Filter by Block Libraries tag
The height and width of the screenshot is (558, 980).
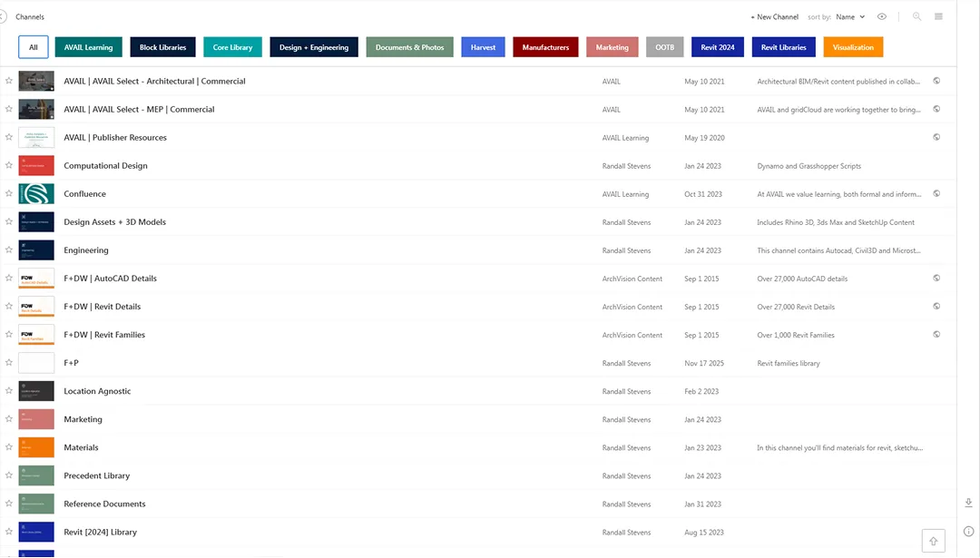click(162, 47)
